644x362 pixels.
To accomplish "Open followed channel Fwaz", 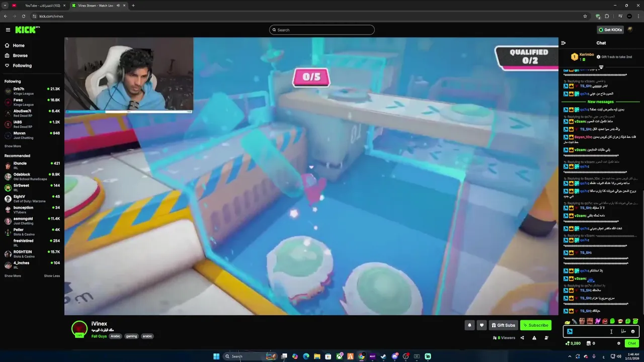I will pyautogui.click(x=32, y=102).
